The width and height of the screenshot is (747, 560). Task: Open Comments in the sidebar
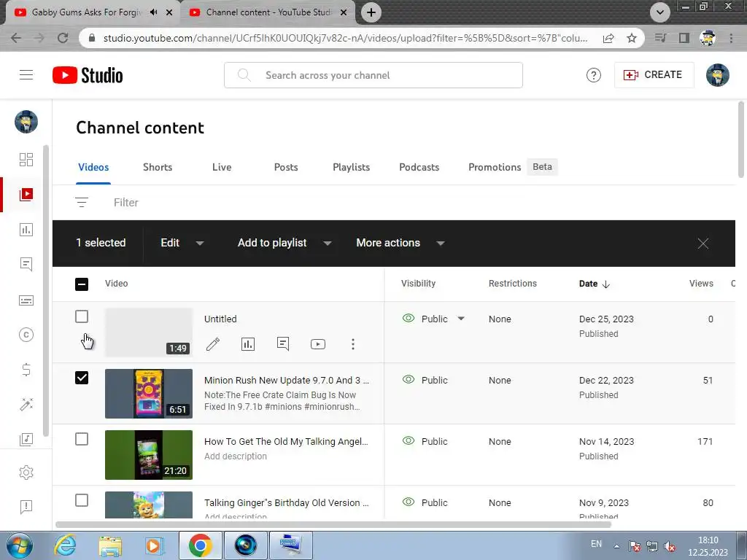pyautogui.click(x=26, y=264)
